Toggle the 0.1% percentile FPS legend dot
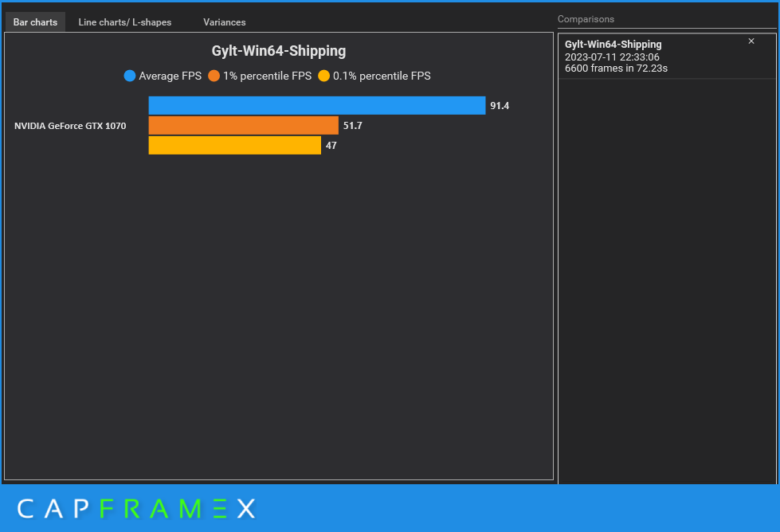This screenshot has height=532, width=780. click(323, 76)
